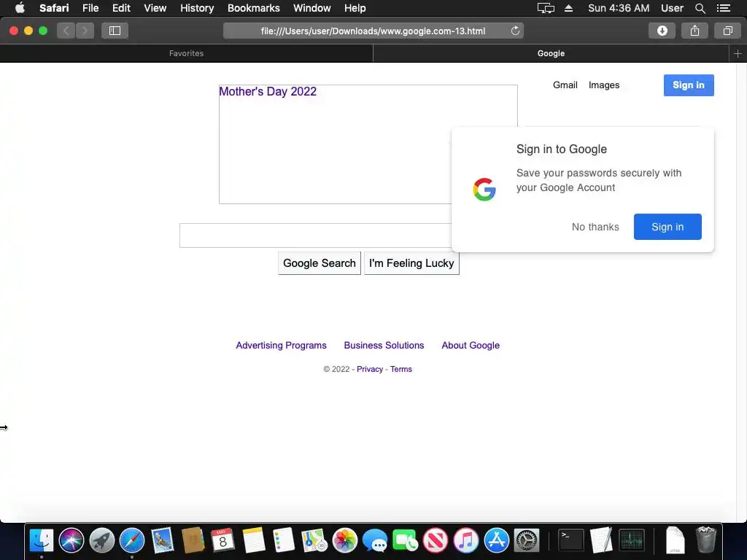Click the Google G logo in popup
Screen dimensions: 747x560
coord(484,190)
